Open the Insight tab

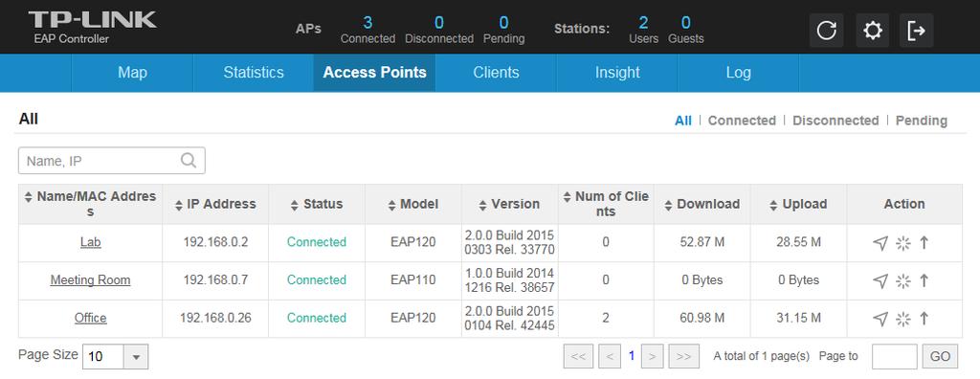pyautogui.click(x=617, y=73)
